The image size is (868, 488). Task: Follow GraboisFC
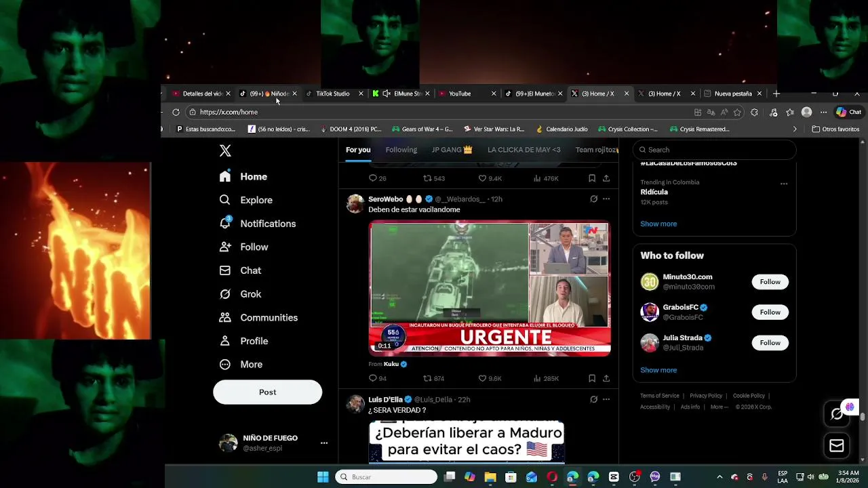coord(770,312)
